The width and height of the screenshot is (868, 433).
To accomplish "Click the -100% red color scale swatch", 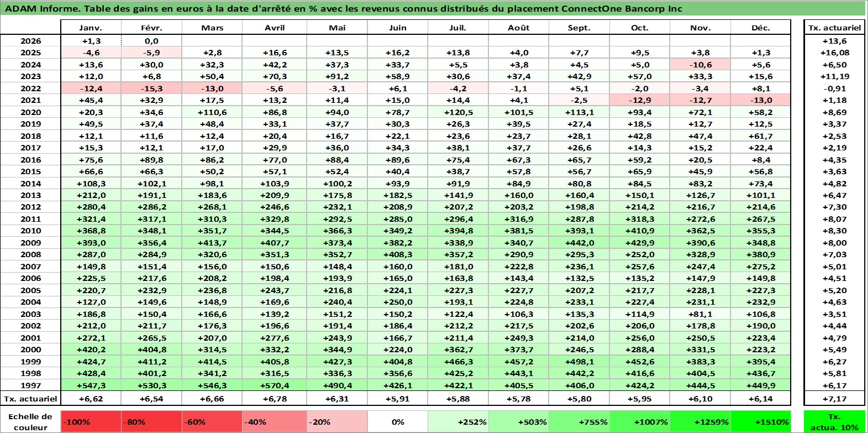I will [x=91, y=421].
